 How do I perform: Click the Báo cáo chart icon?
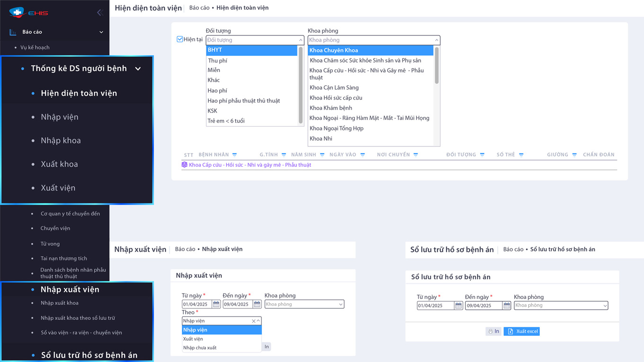tap(13, 32)
